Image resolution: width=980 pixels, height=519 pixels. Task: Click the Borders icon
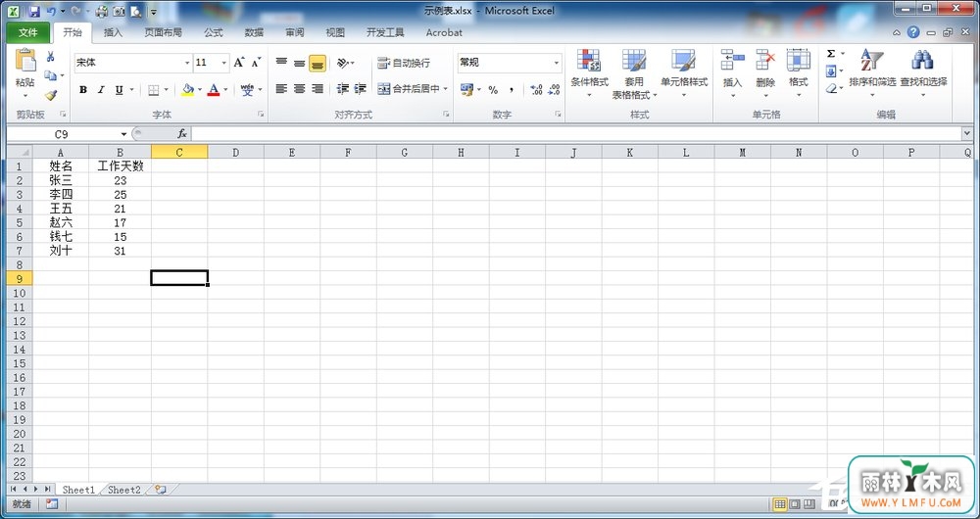pyautogui.click(x=154, y=90)
